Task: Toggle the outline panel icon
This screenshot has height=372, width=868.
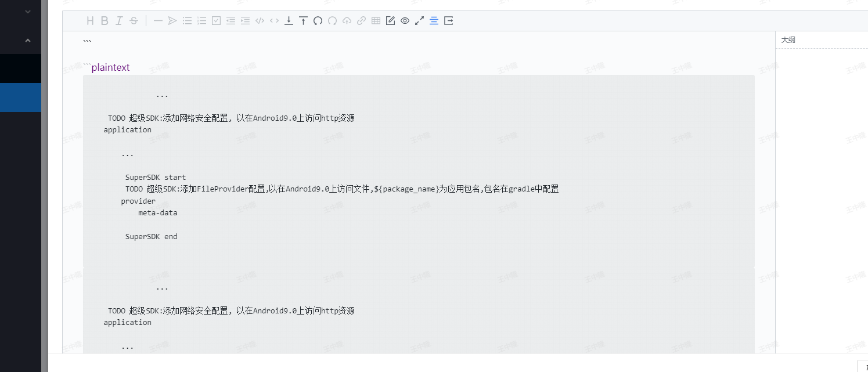Action: (x=434, y=21)
